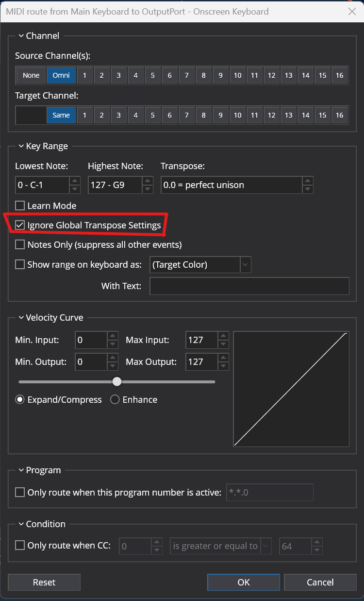Increase Min. Input value with up arrow
This screenshot has height=601, width=364.
(x=113, y=336)
